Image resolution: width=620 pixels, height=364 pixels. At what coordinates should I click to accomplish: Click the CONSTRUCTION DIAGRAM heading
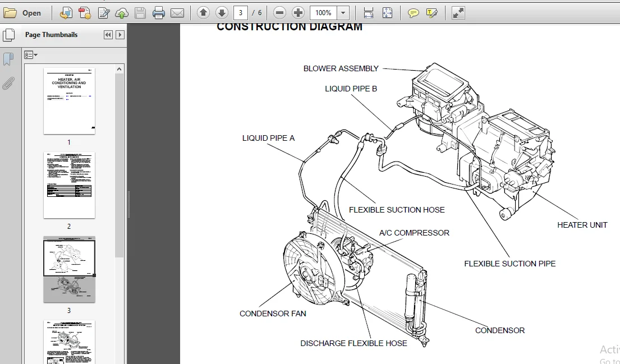[290, 27]
